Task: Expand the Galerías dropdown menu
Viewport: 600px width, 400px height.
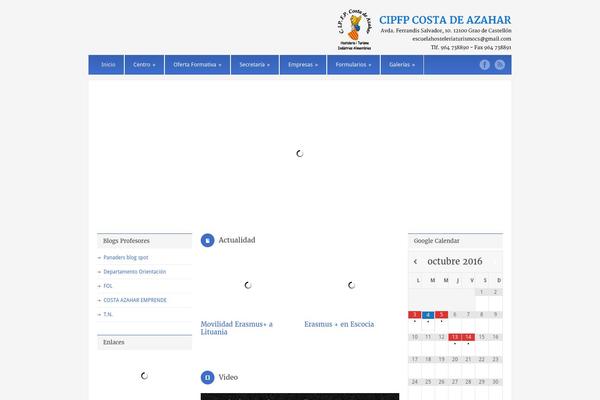Action: pyautogui.click(x=402, y=65)
